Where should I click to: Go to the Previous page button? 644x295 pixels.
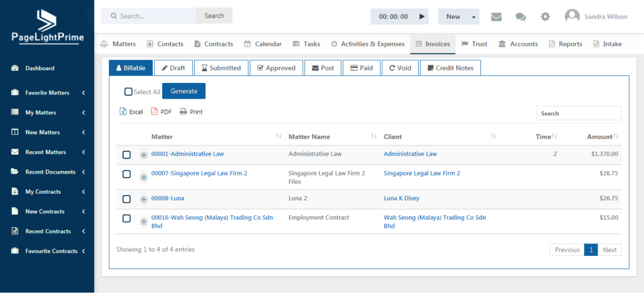pyautogui.click(x=567, y=250)
